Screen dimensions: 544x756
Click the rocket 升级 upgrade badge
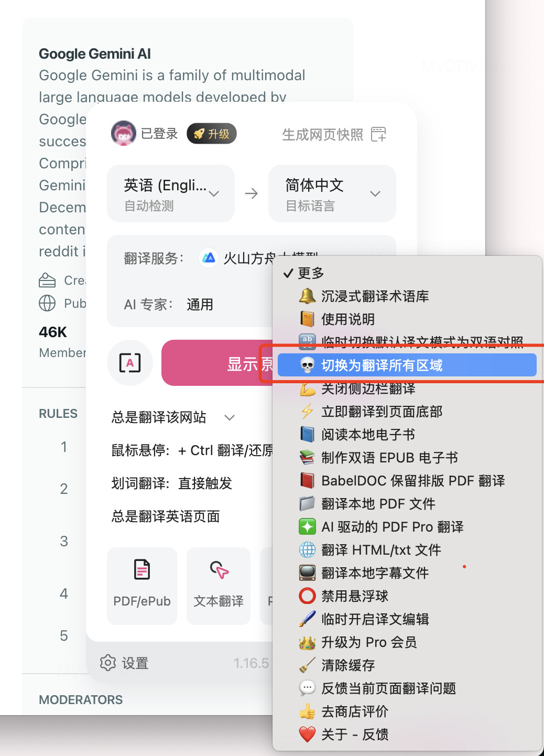pos(212,134)
